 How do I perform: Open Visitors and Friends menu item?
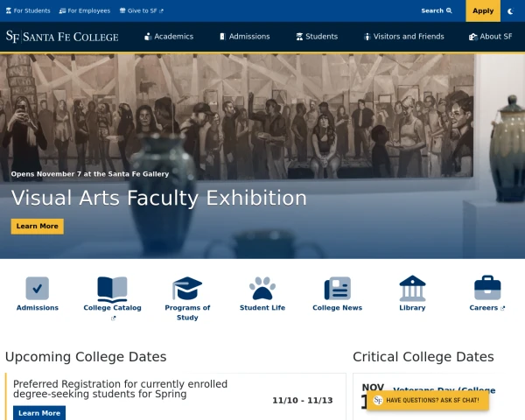(403, 37)
